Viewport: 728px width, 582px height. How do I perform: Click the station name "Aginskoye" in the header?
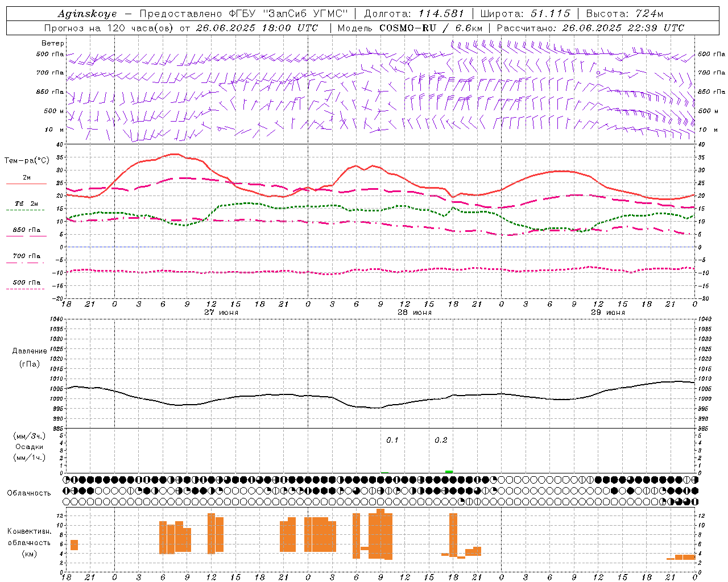(88, 14)
